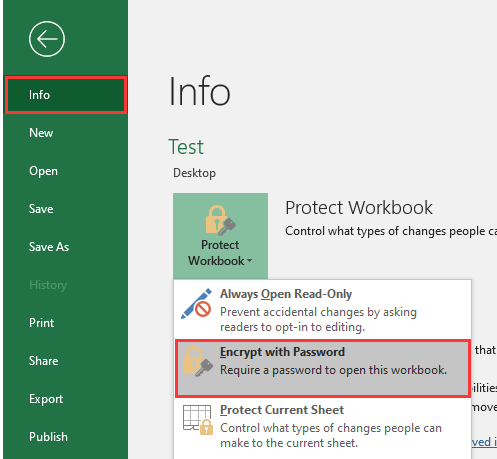The image size is (497, 459).
Task: Click the Protect Workbook section heading
Action: [x=359, y=208]
